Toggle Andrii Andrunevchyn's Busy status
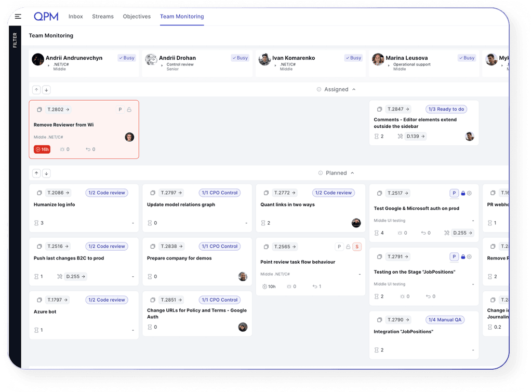The height and width of the screenshot is (392, 532). [x=126, y=58]
